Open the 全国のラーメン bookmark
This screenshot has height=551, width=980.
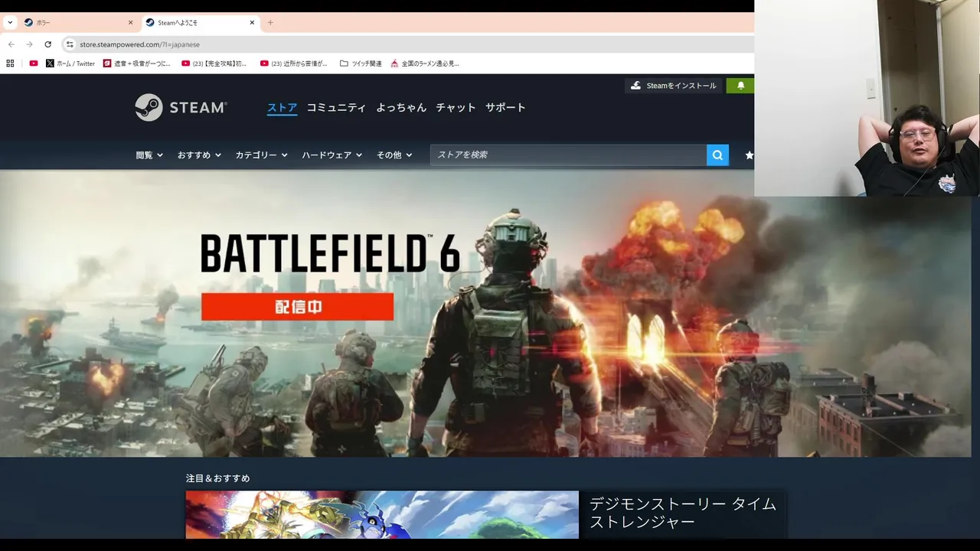coord(425,64)
